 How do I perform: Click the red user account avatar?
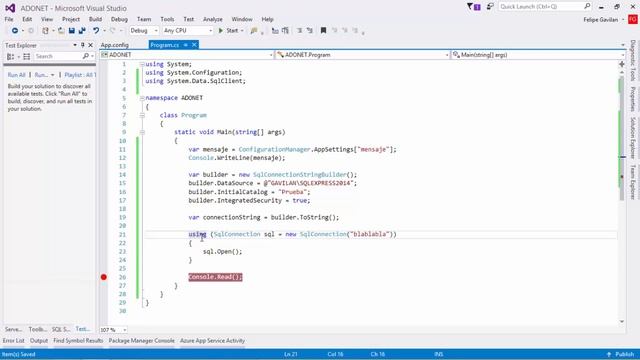(633, 20)
